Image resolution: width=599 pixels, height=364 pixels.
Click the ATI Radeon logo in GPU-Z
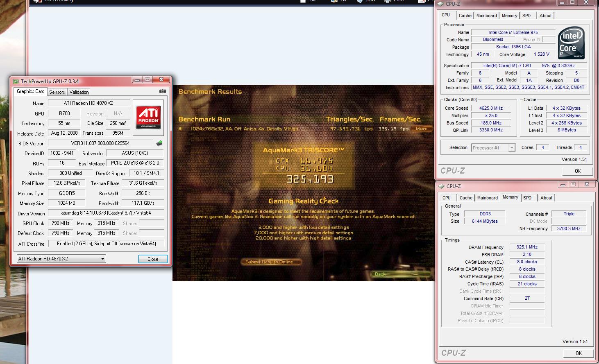(148, 117)
